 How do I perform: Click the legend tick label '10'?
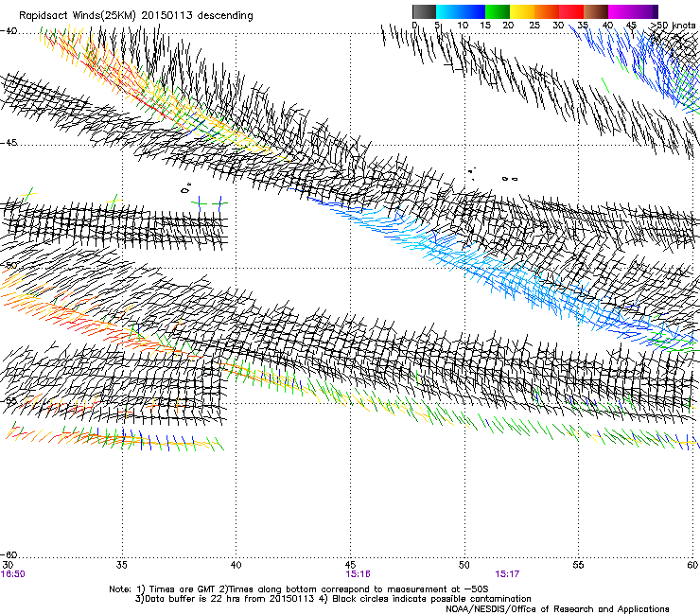pyautogui.click(x=463, y=26)
